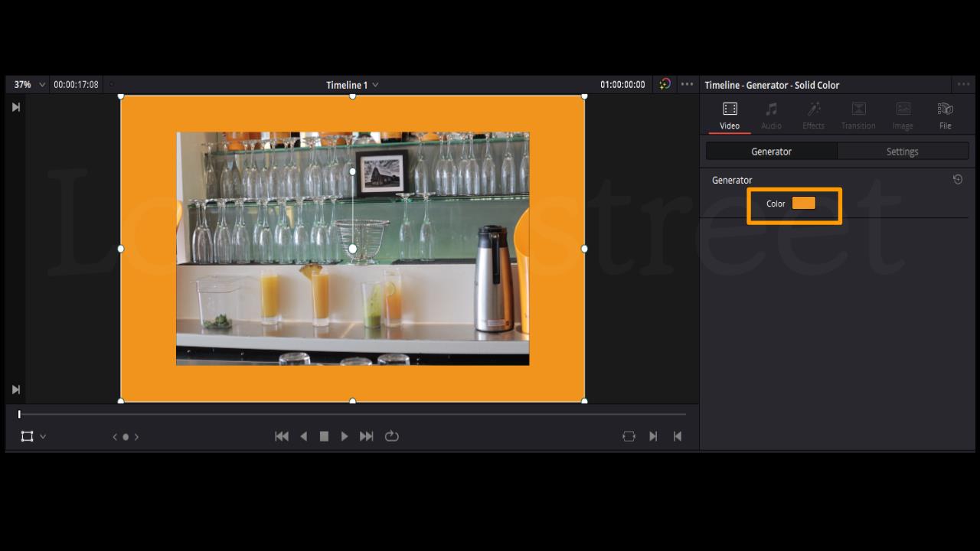Toggle loop playback
Image resolution: width=980 pixels, height=551 pixels.
[x=392, y=436]
